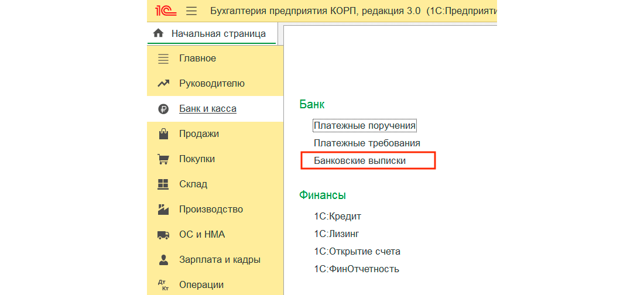Switch to the Начальная страница tab
The image size is (644, 295).
pyautogui.click(x=218, y=34)
